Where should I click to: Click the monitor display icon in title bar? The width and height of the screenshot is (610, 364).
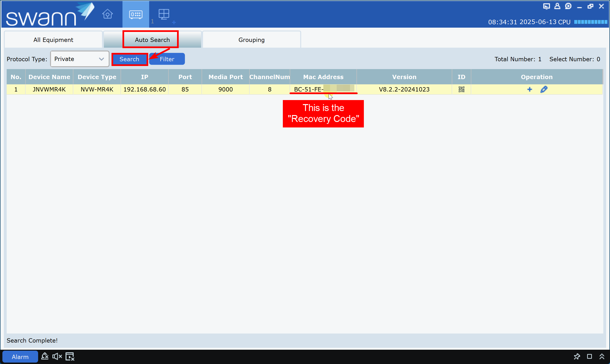pyautogui.click(x=546, y=6)
